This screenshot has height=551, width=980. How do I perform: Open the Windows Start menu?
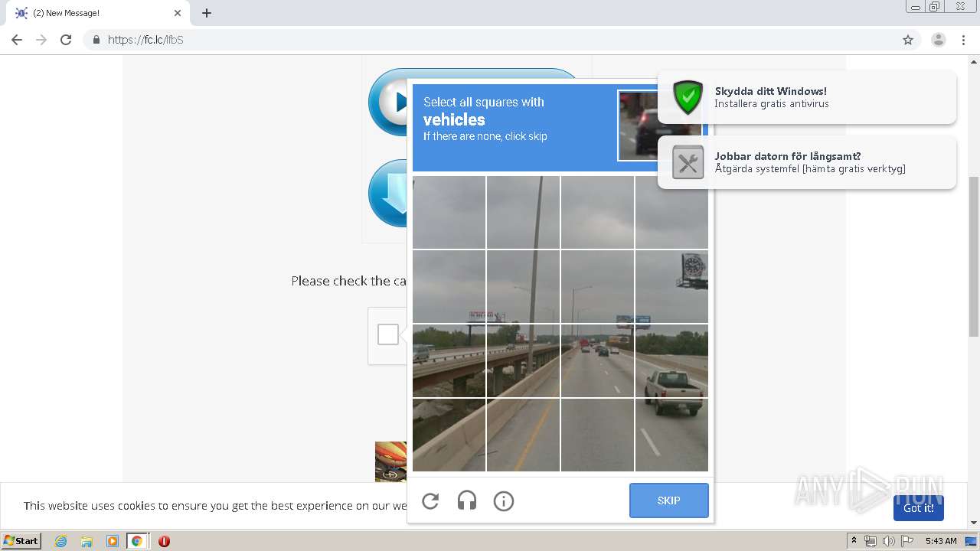point(21,540)
